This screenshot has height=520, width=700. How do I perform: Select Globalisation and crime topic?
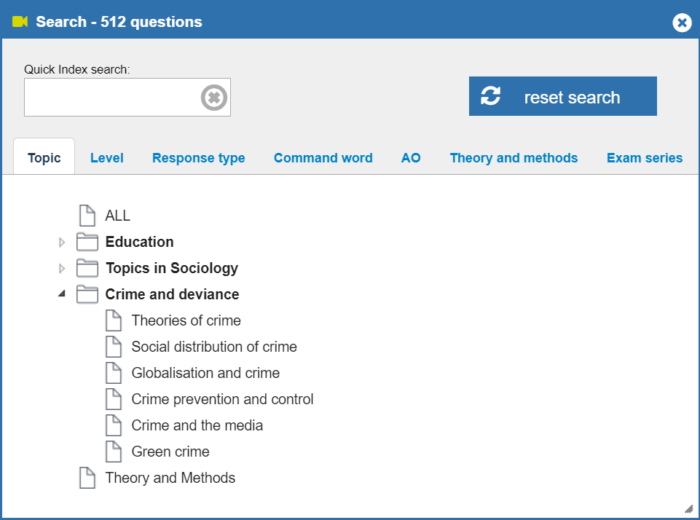tap(205, 373)
